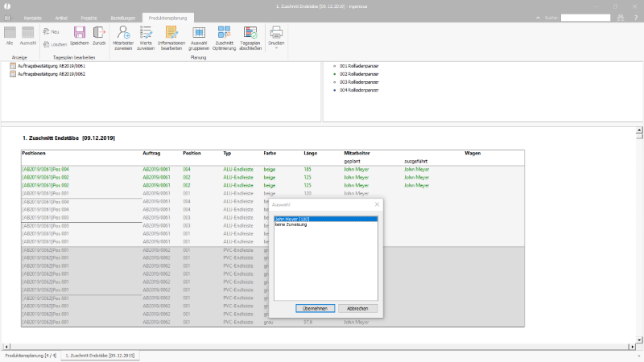Select first row [AB2019/0061]Pos 004
The height and width of the screenshot is (362, 644).
pyautogui.click(x=46, y=169)
